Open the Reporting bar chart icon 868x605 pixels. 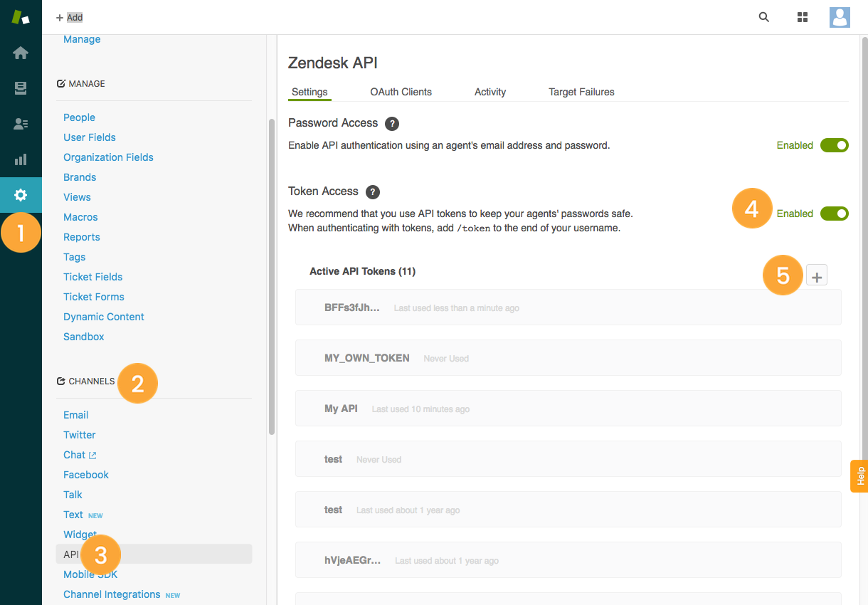click(21, 159)
